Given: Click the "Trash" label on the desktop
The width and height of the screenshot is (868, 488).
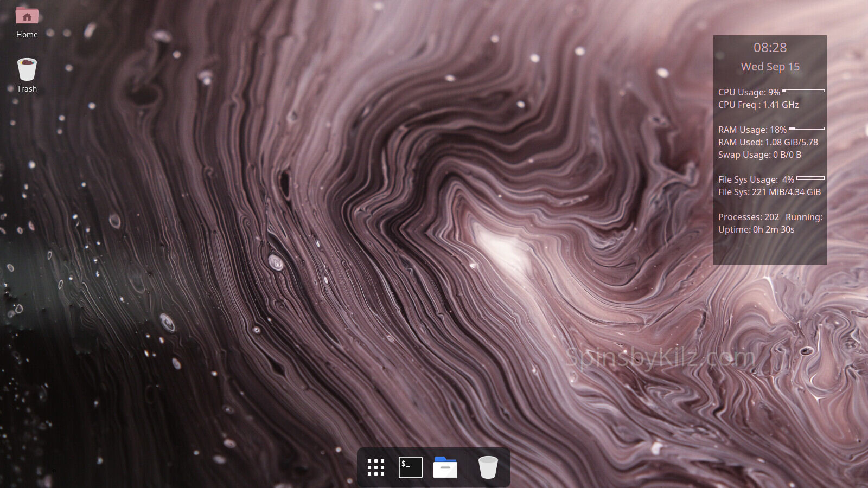Looking at the screenshot, I should [x=27, y=89].
